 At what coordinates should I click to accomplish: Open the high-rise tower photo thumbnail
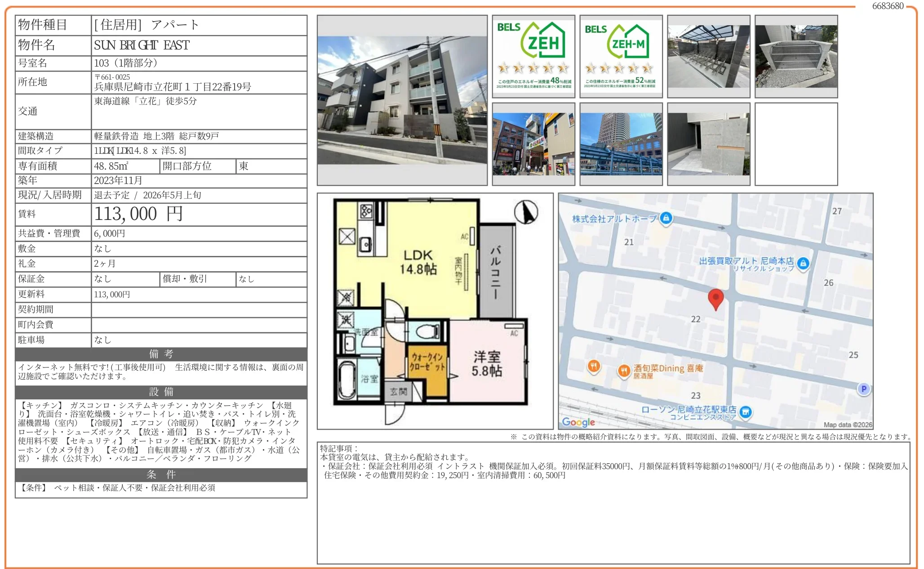[621, 144]
